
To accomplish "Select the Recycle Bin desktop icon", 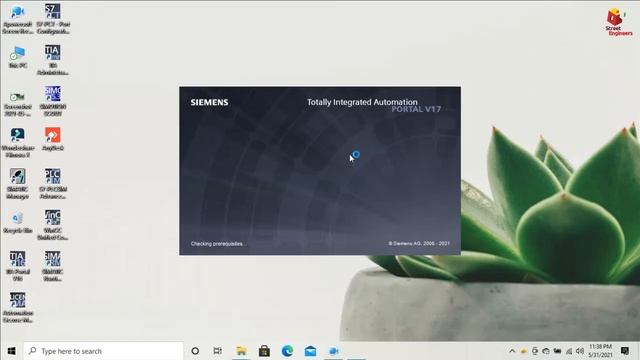I will coord(18,223).
